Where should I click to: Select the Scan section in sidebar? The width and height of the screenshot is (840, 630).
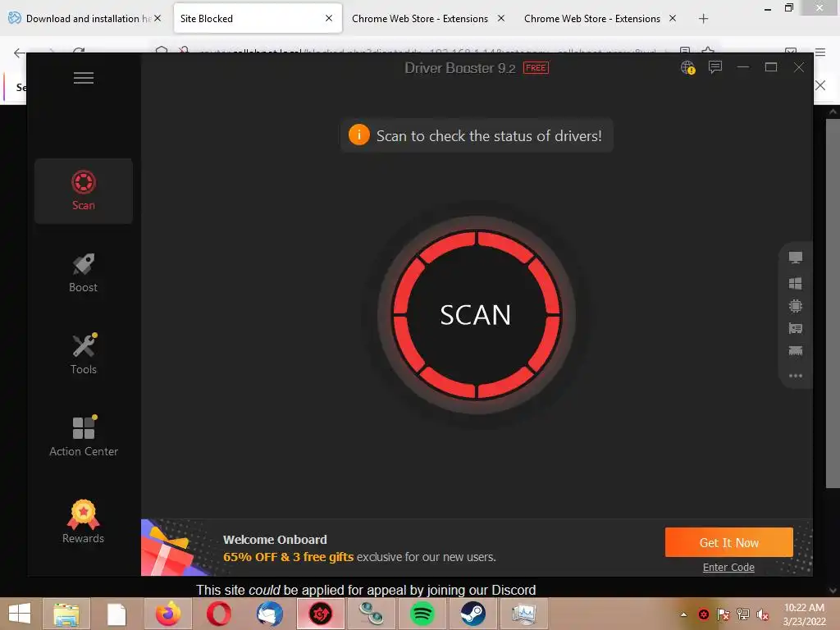point(84,190)
